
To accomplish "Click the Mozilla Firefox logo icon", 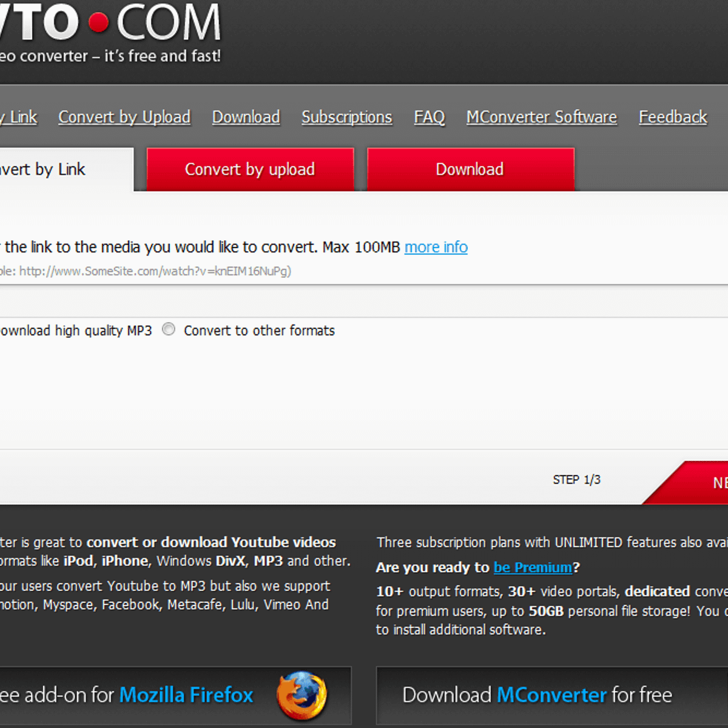I will (x=302, y=695).
